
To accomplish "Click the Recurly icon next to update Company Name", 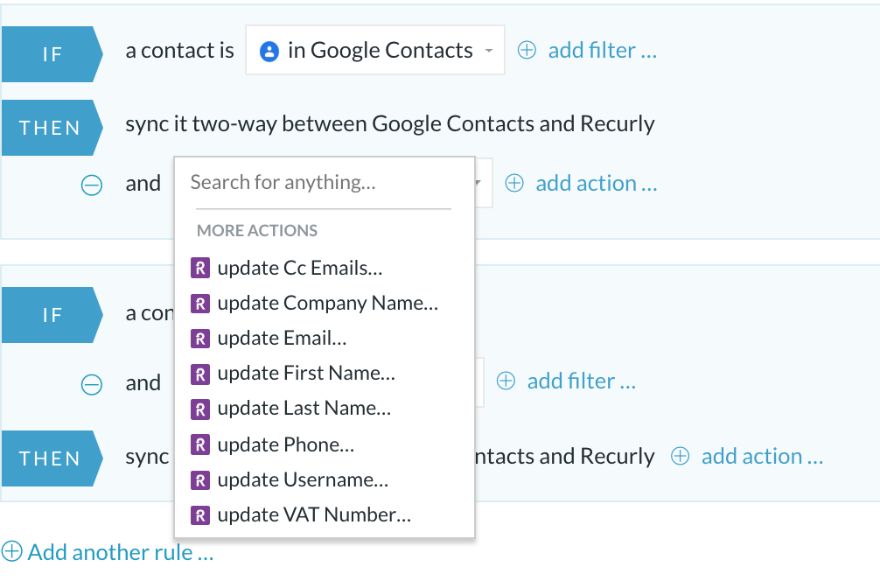I will tap(200, 304).
